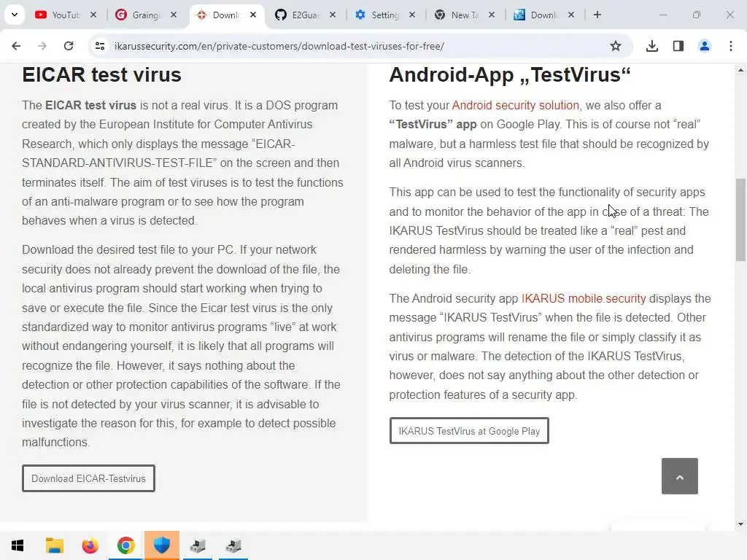
Task: Switch to the New Tab tab
Action: pyautogui.click(x=457, y=15)
